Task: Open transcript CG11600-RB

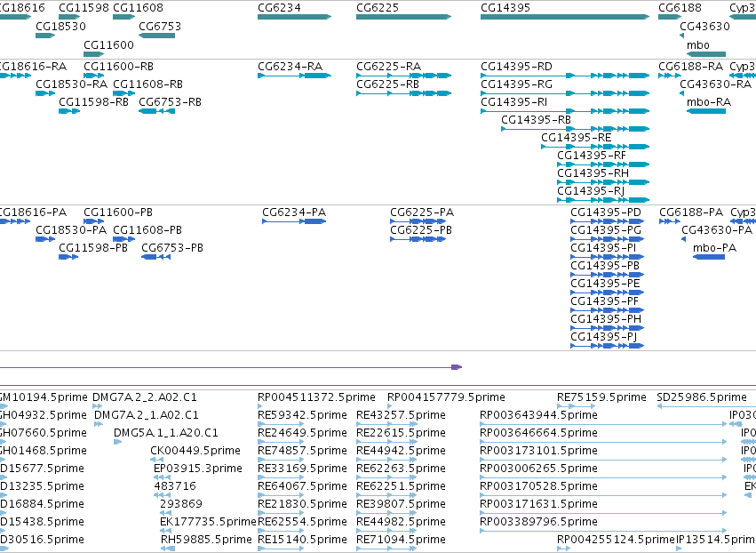Action: (x=119, y=66)
